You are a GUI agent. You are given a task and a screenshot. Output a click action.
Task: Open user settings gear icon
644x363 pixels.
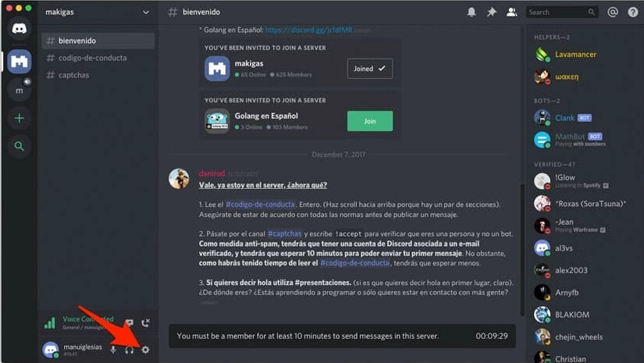tap(145, 350)
